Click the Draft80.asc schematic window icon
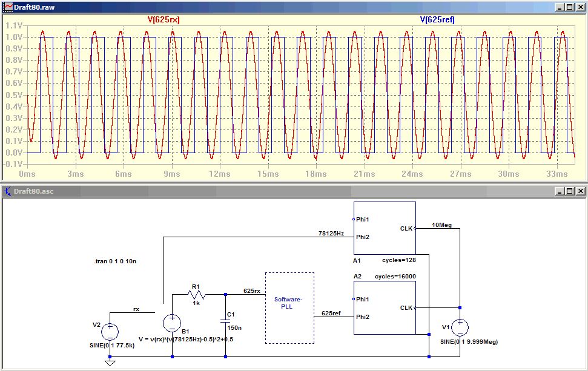The height and width of the screenshot is (371, 588). (7, 191)
